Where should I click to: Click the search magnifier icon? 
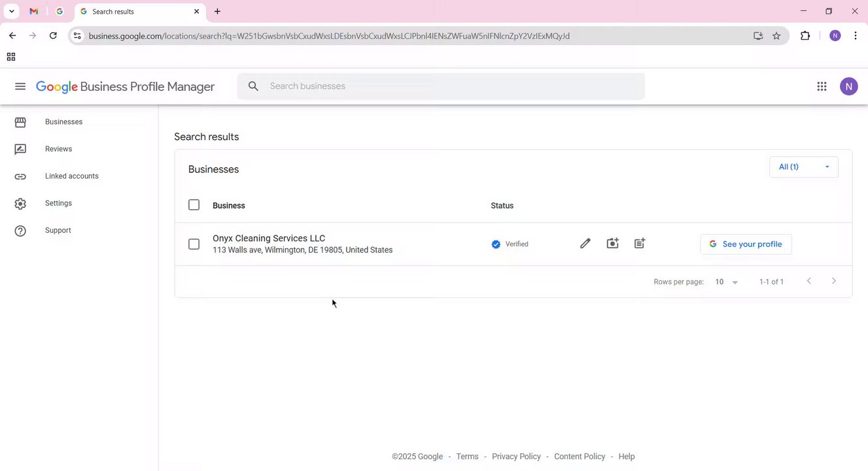coord(253,86)
